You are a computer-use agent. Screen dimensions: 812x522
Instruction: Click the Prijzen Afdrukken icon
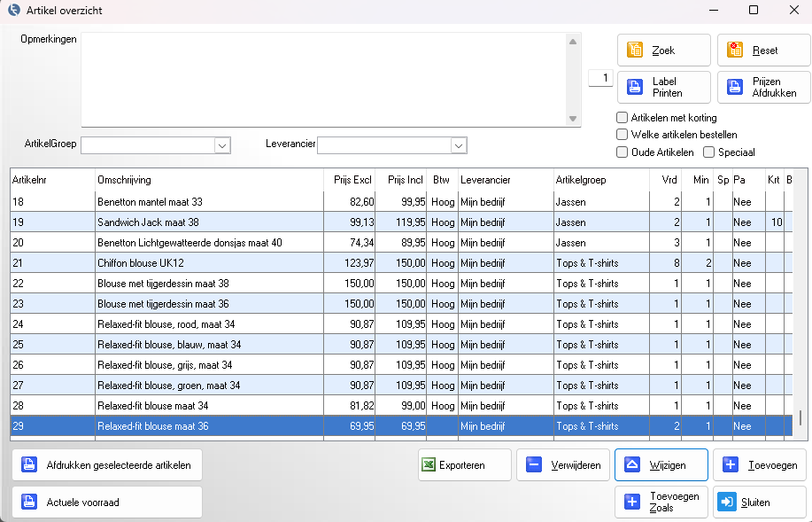pos(735,87)
